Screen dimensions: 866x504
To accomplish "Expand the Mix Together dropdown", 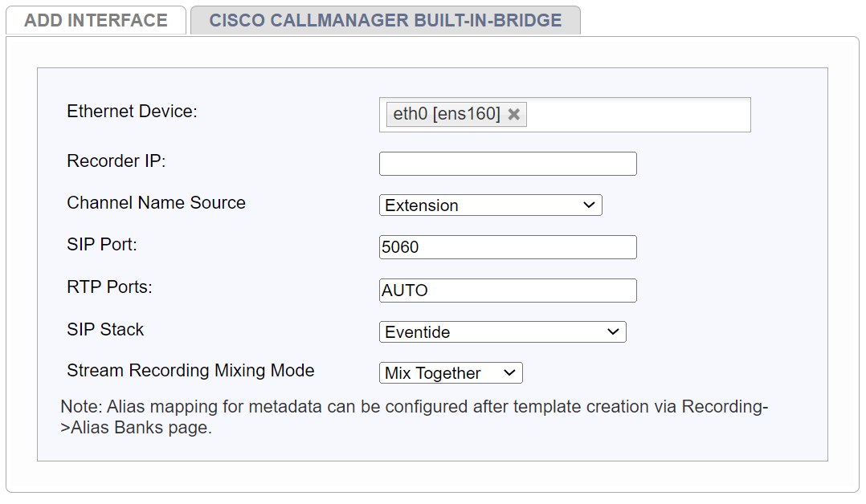I will point(450,372).
